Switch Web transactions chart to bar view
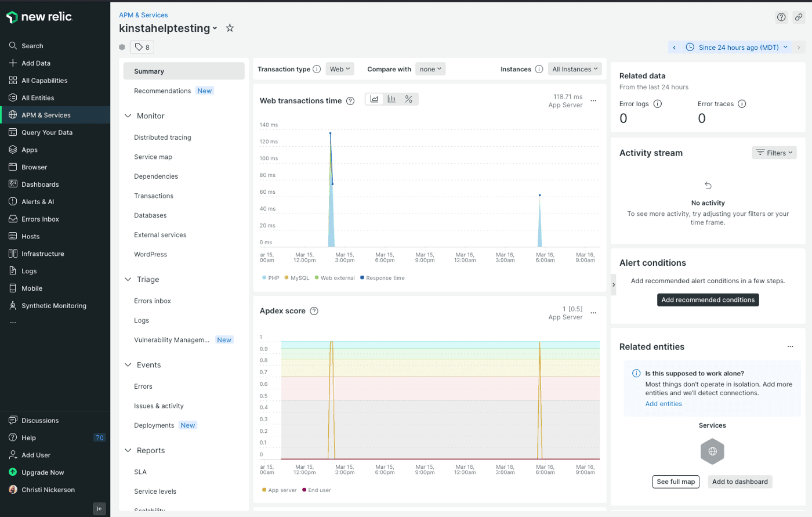 point(391,99)
